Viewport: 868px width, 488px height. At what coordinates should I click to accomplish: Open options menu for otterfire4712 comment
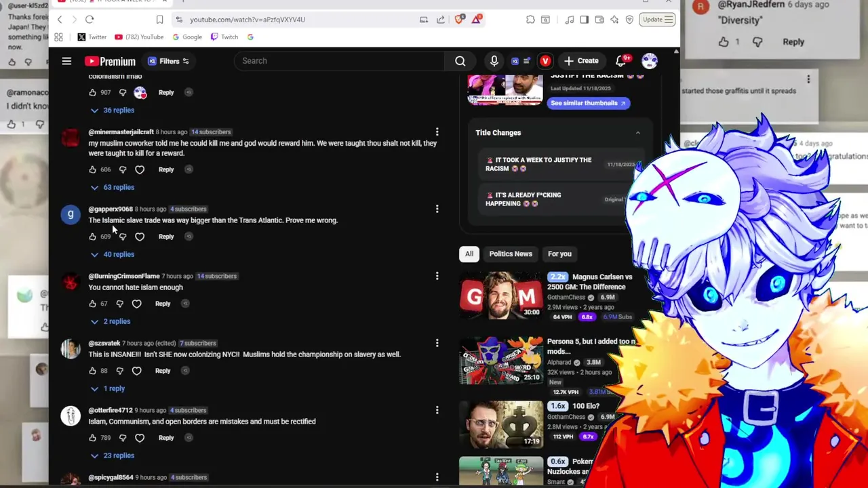coord(437,410)
